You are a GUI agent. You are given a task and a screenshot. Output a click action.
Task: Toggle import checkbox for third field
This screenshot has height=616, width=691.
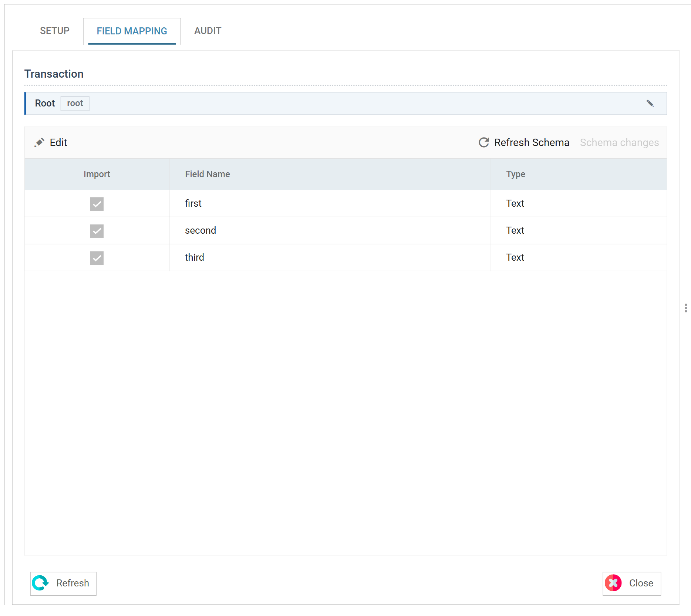click(x=97, y=258)
